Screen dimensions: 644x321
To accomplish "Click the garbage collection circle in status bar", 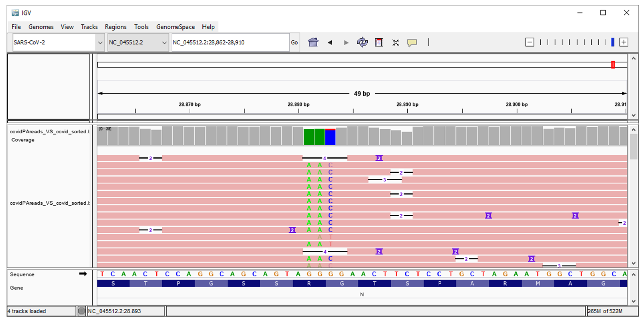I will point(81,311).
